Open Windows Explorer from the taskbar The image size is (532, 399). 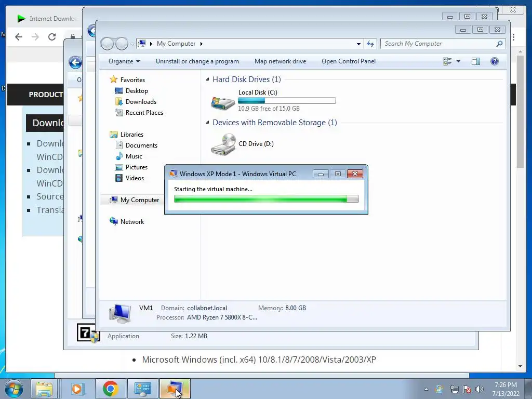tap(45, 389)
